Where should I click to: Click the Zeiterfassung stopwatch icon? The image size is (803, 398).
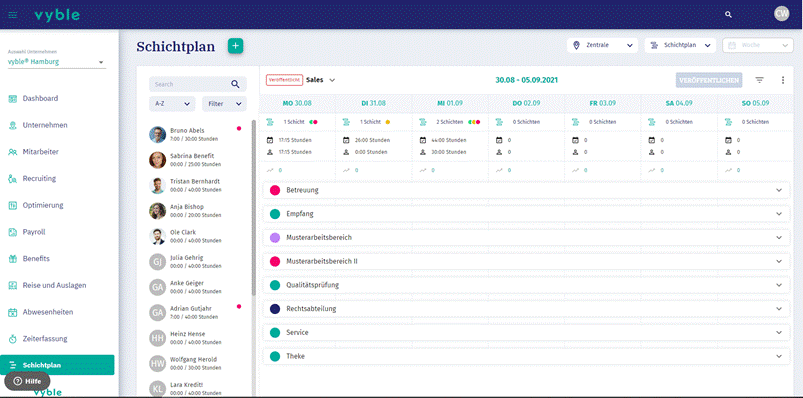(x=13, y=339)
